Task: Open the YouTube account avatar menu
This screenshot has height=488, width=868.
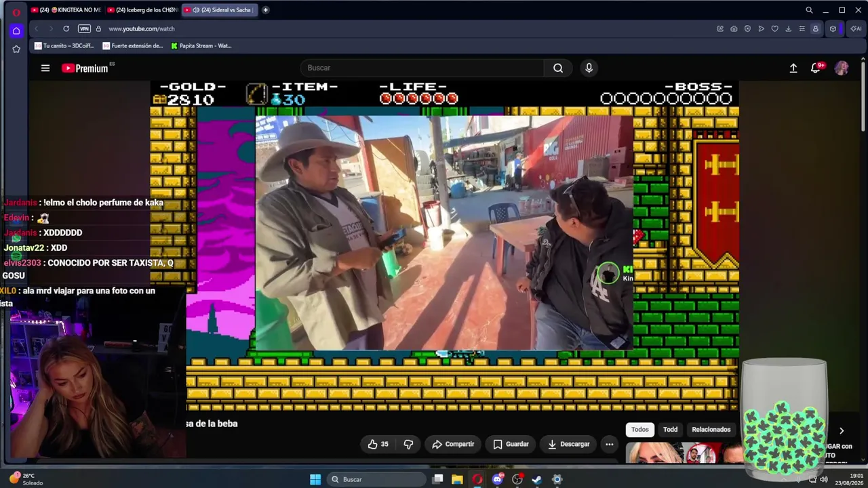Action: click(842, 68)
